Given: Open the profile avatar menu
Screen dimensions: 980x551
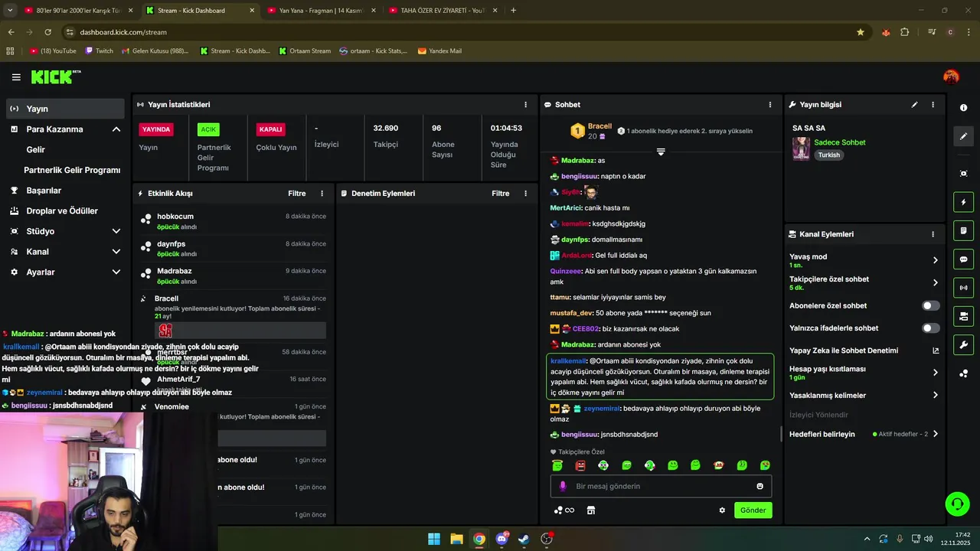Looking at the screenshot, I should pyautogui.click(x=951, y=77).
